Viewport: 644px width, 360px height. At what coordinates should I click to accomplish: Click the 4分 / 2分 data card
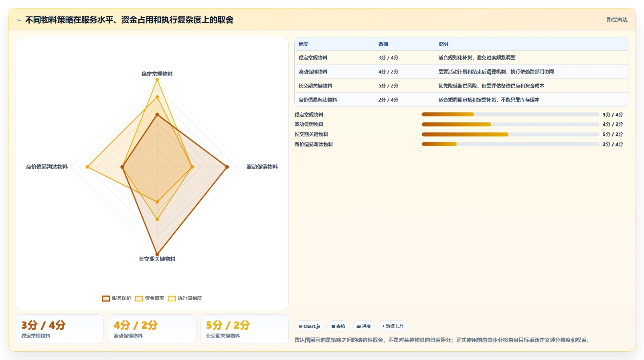tap(152, 329)
